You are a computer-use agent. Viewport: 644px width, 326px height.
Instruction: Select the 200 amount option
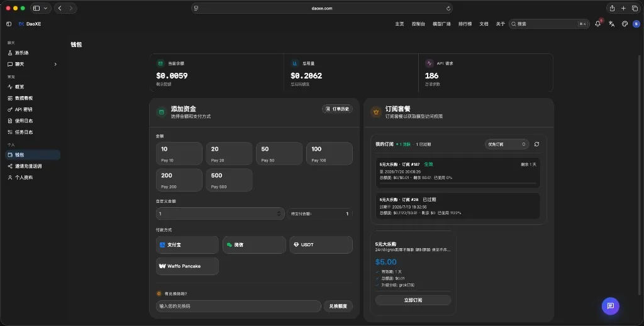coord(179,180)
